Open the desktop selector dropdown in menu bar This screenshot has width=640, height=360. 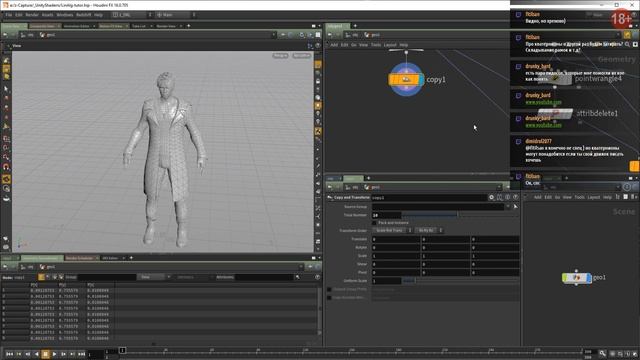[131, 15]
